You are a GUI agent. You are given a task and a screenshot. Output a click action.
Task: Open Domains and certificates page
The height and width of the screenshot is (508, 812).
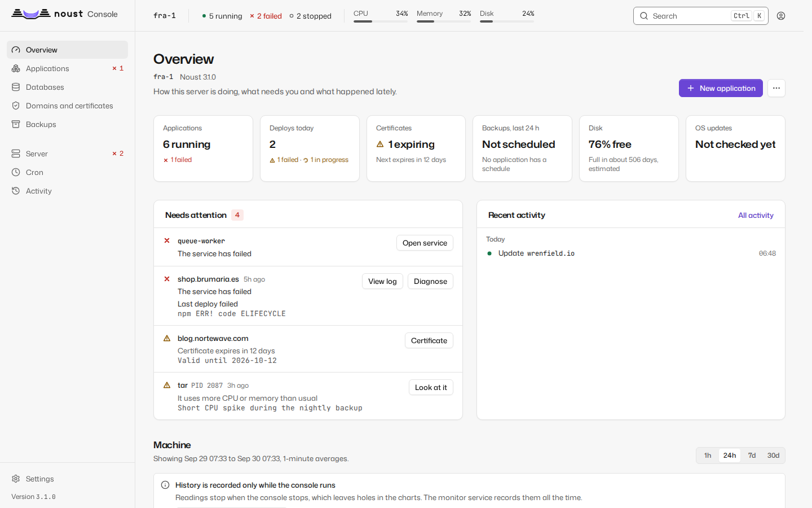click(67, 106)
